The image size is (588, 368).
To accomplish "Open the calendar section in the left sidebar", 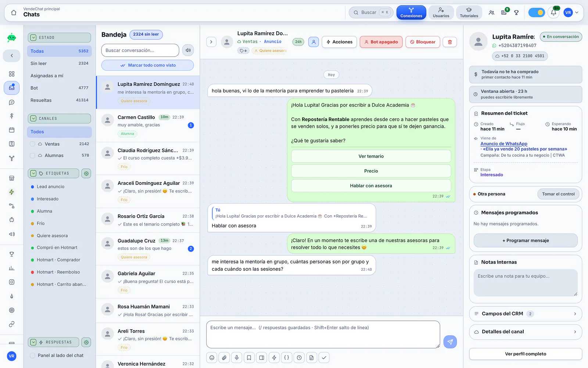I will (x=12, y=130).
